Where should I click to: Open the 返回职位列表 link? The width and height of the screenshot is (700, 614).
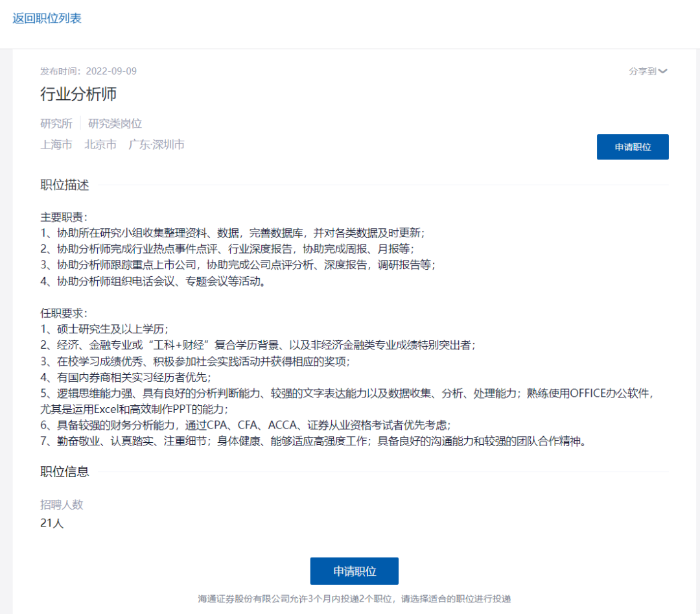coord(46,20)
